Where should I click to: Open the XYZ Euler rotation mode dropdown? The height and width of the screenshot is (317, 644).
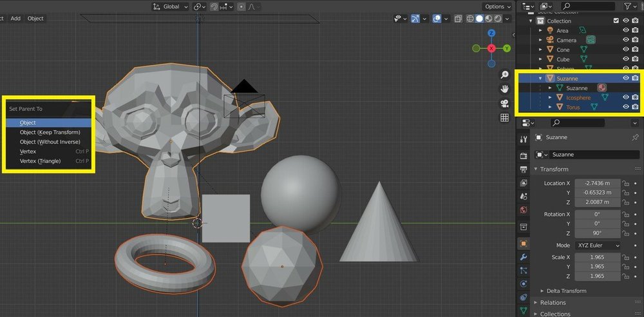click(597, 245)
